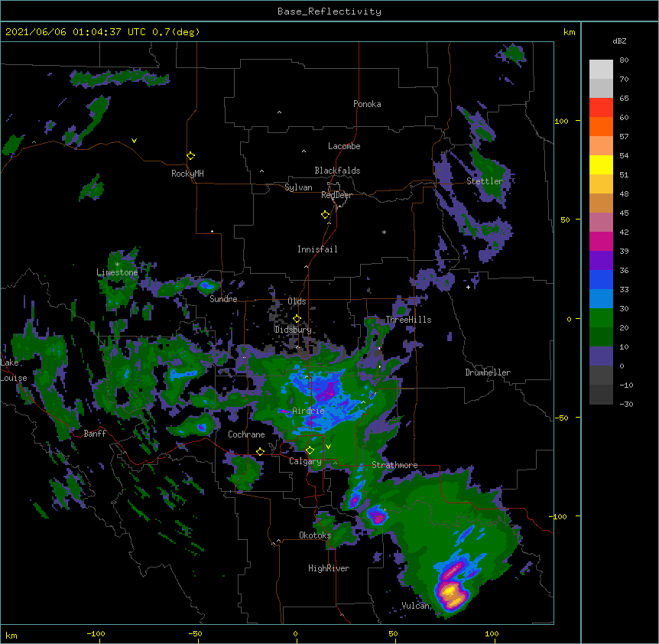Click the Sylvan label
The width and height of the screenshot is (659, 644).
[298, 187]
